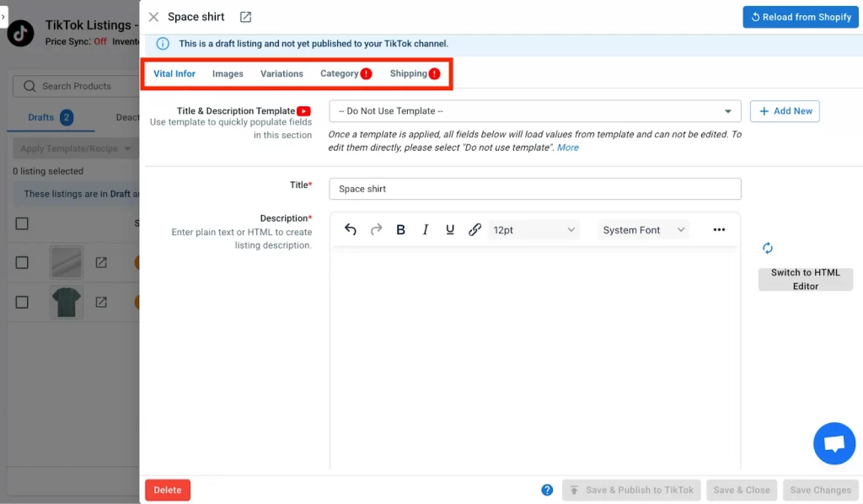Open Space shirt in a new tab
This screenshot has height=504, width=863.
[245, 16]
